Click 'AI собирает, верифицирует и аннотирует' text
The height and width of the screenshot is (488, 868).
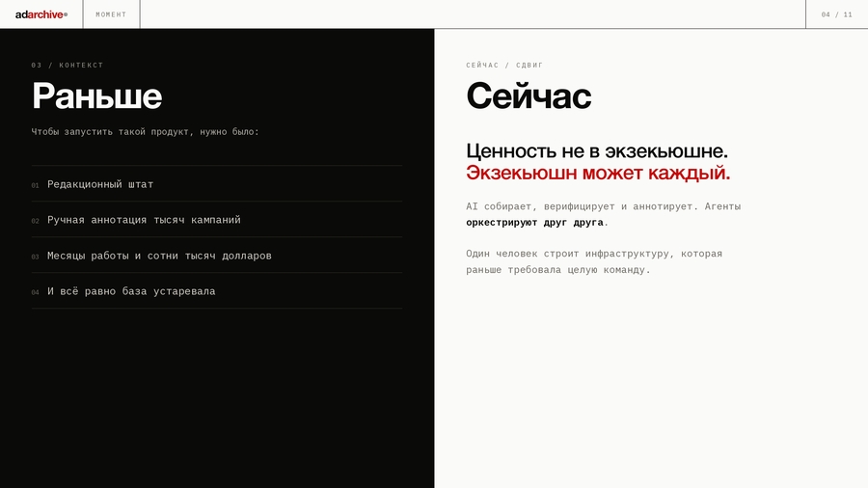click(579, 206)
